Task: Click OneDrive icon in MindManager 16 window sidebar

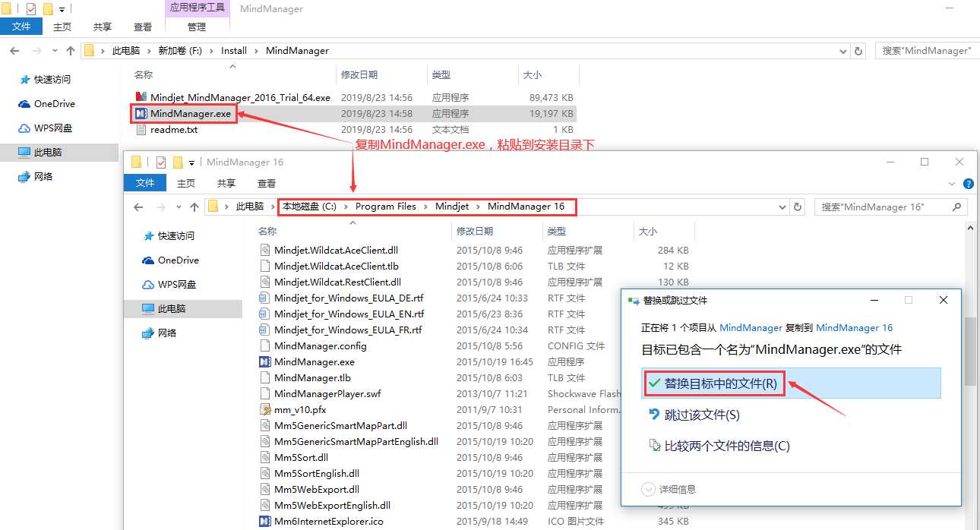Action: coord(148,260)
